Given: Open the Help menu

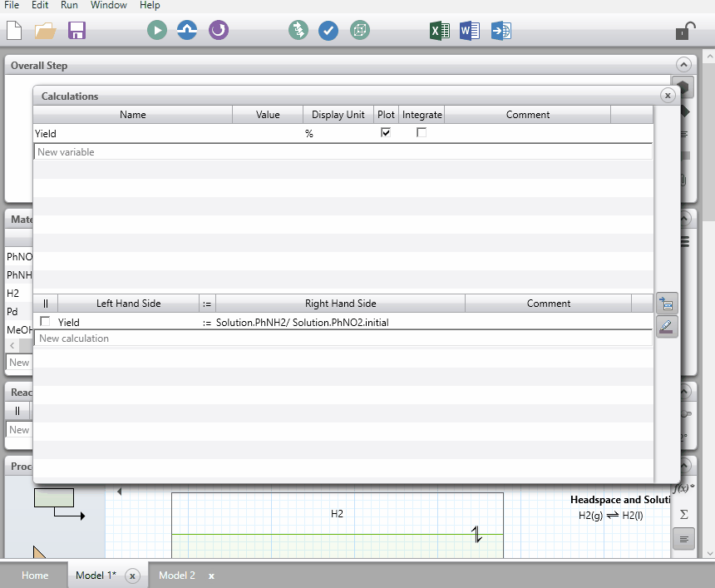Looking at the screenshot, I should click(150, 5).
